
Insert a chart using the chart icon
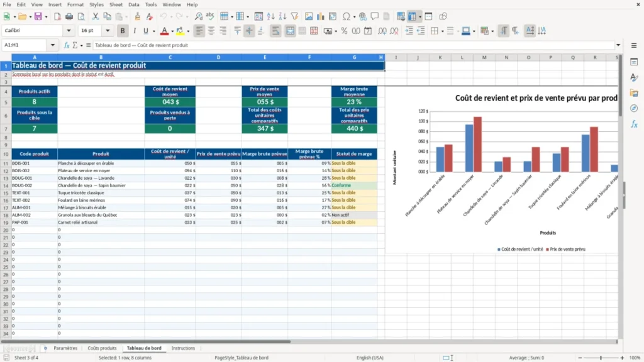[x=321, y=16]
